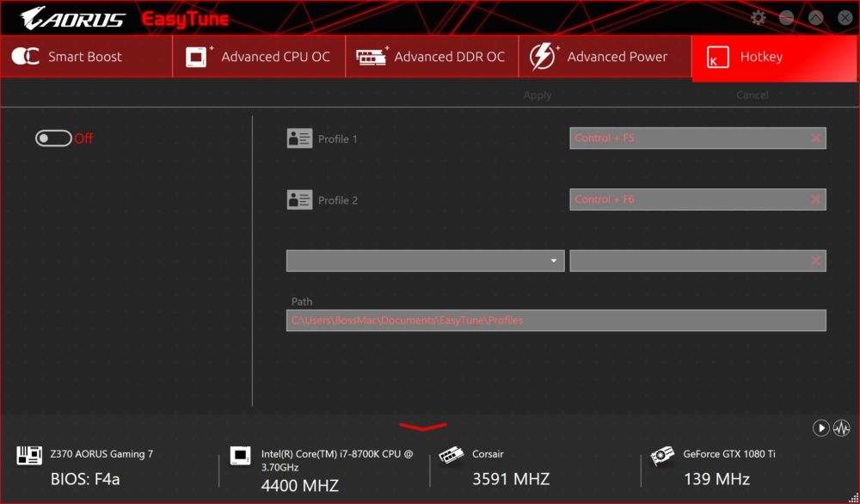Click the CPU icon beside i7-8700K

point(240,455)
